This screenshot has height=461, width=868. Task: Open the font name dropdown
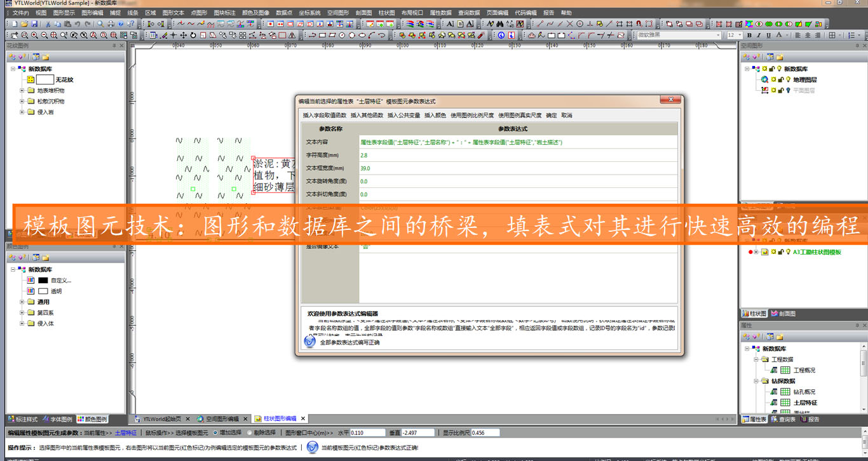(x=718, y=35)
